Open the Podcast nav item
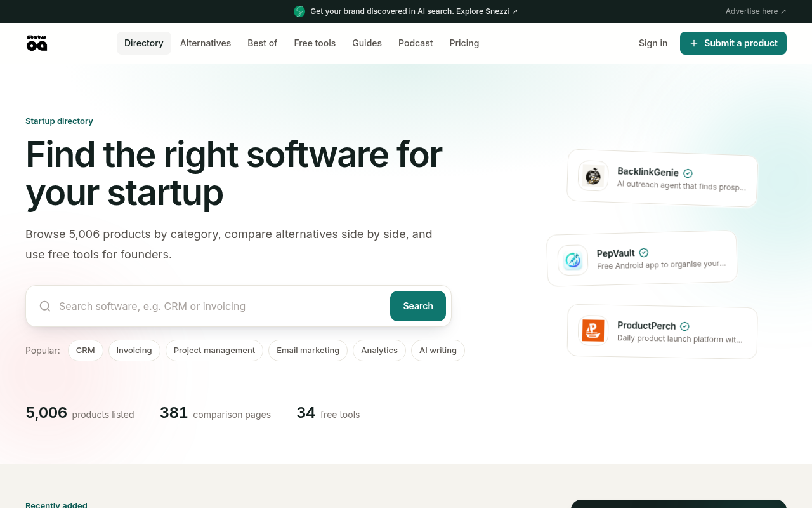Image resolution: width=812 pixels, height=508 pixels. pos(416,43)
